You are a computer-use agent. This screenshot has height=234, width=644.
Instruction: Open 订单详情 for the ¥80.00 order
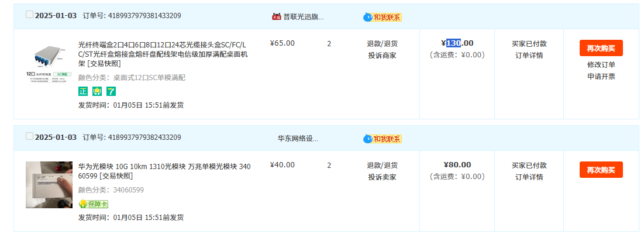[x=529, y=177]
